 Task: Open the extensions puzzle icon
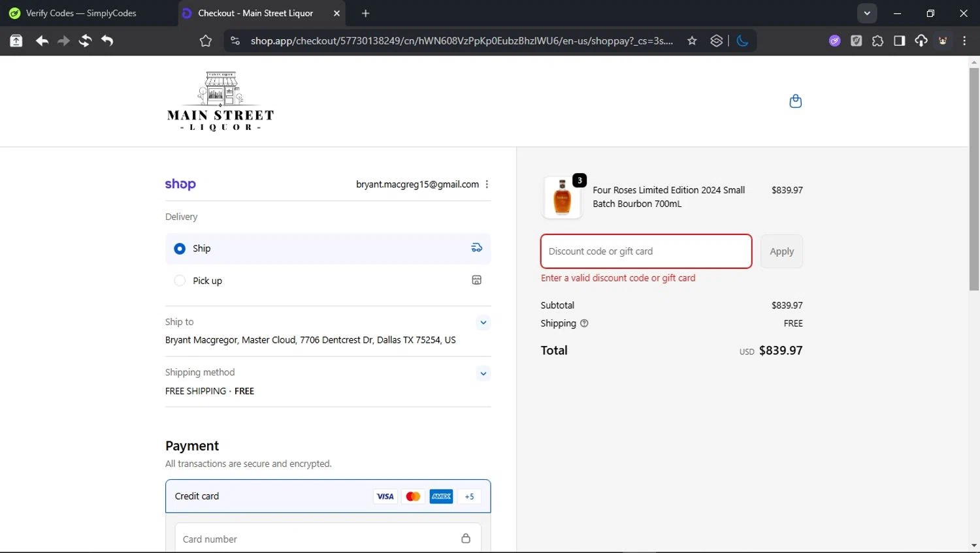pyautogui.click(x=877, y=40)
